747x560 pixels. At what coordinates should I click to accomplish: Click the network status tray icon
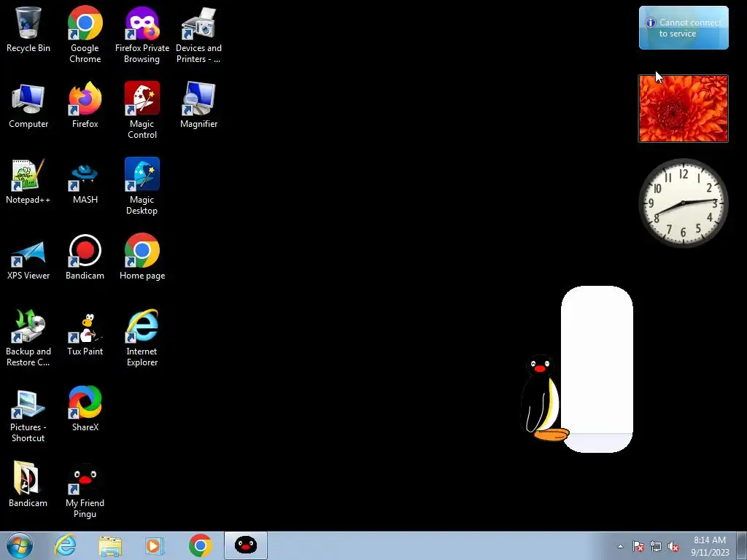coord(656,546)
